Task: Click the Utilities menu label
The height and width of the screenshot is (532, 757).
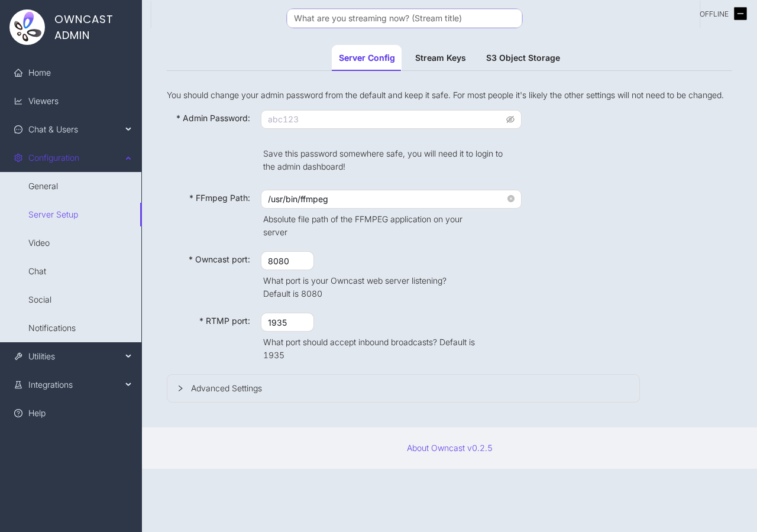Action: tap(41, 356)
